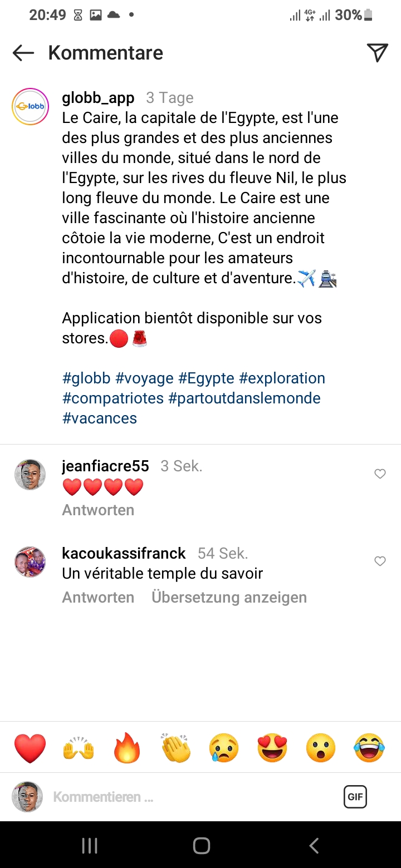Insert the fire emoji reaction

click(x=127, y=748)
